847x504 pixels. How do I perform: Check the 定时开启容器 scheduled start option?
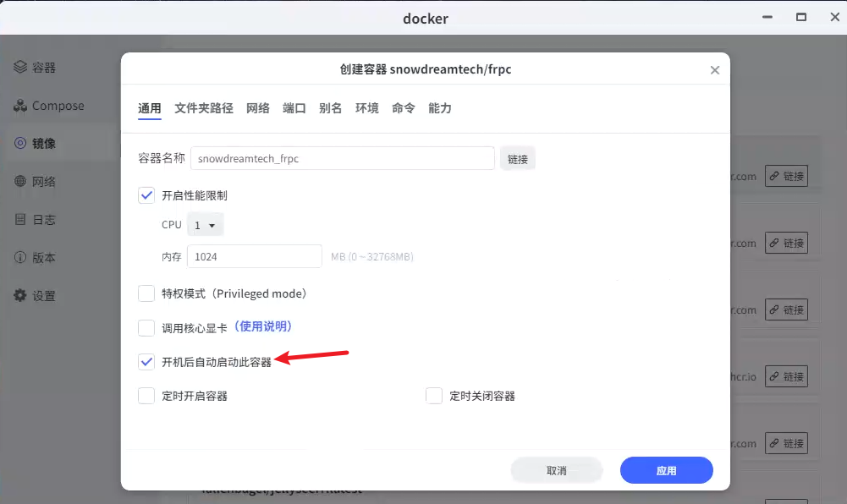pos(146,395)
